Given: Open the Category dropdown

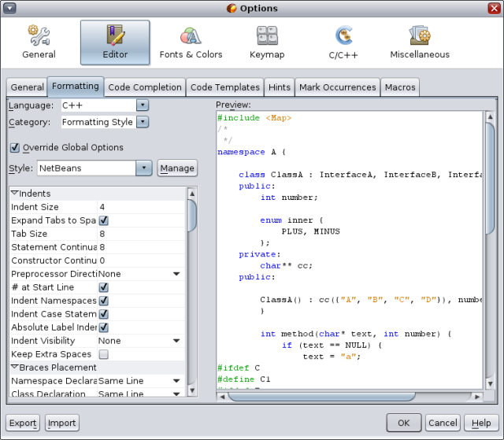Looking at the screenshot, I should [x=143, y=122].
